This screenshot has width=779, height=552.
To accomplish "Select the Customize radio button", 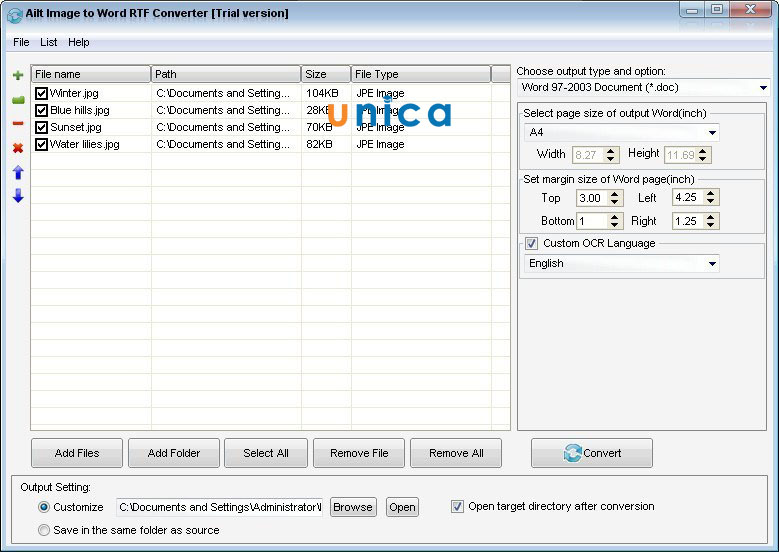I will pos(44,507).
